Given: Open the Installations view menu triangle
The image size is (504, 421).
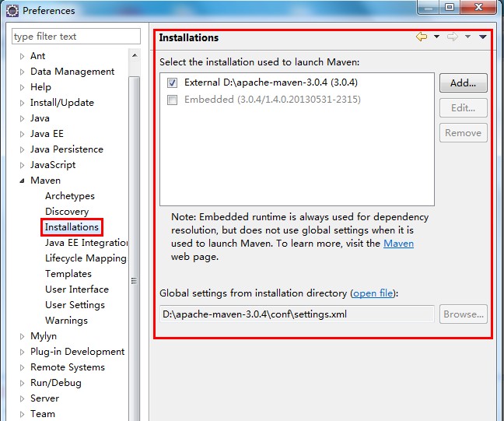Looking at the screenshot, I should click(482, 37).
